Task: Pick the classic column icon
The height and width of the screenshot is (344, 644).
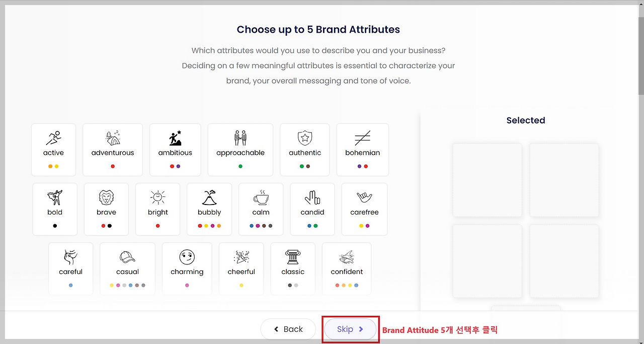Action: 293,257
